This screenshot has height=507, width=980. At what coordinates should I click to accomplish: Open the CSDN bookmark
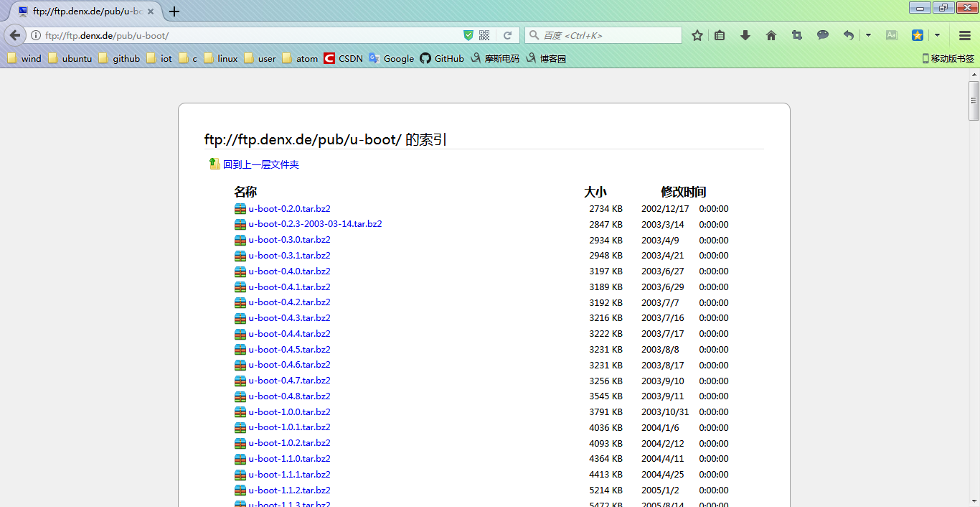tap(344, 59)
